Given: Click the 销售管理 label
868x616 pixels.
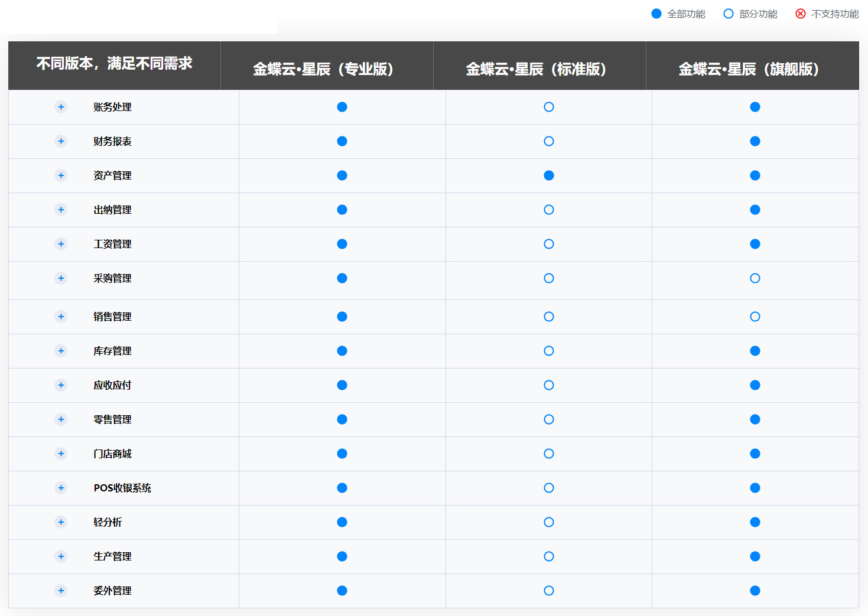Looking at the screenshot, I should click(x=112, y=317).
